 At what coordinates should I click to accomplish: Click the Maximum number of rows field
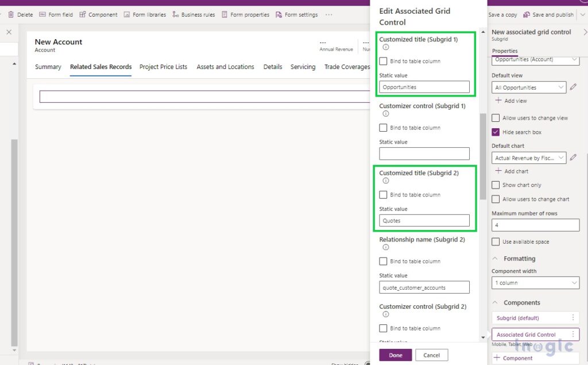[535, 225]
